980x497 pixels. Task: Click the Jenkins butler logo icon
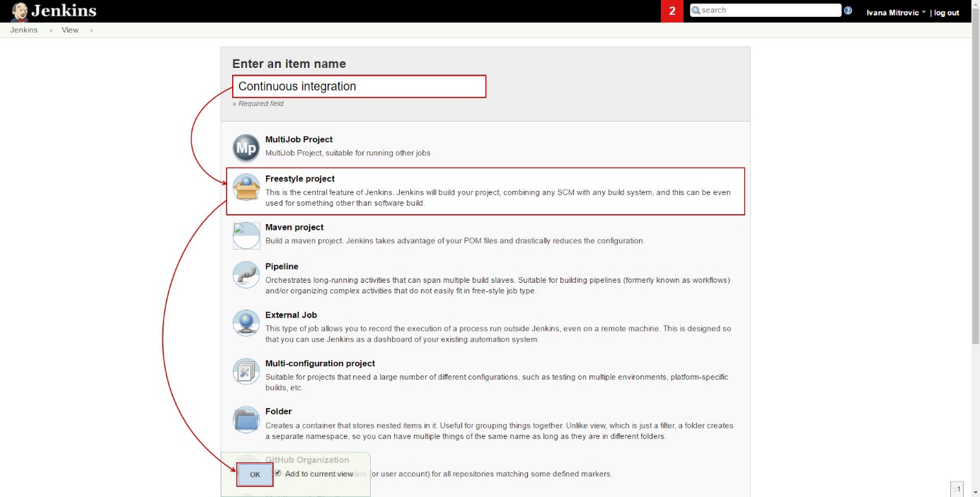click(19, 11)
